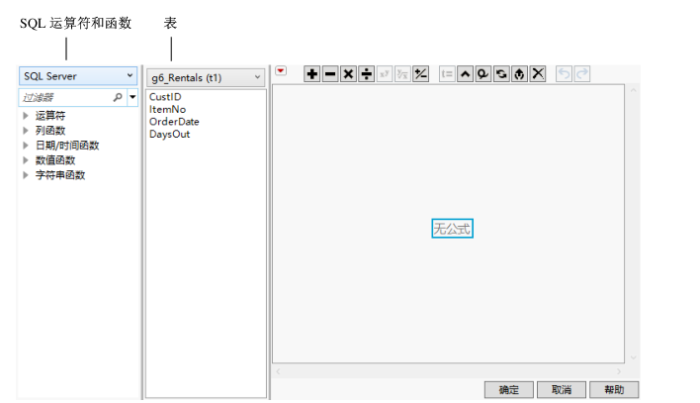This screenshot has width=700, height=403.
Task: Click the delete expression (X) icon
Action: (538, 74)
